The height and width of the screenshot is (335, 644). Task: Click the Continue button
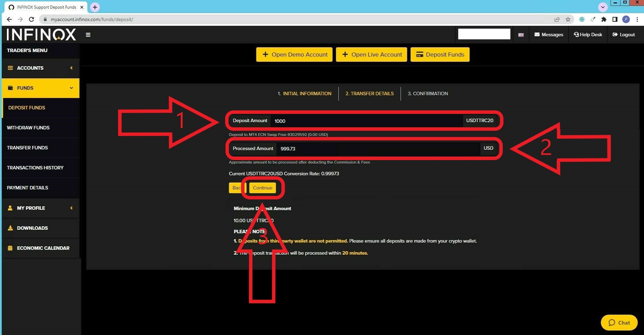click(x=262, y=188)
